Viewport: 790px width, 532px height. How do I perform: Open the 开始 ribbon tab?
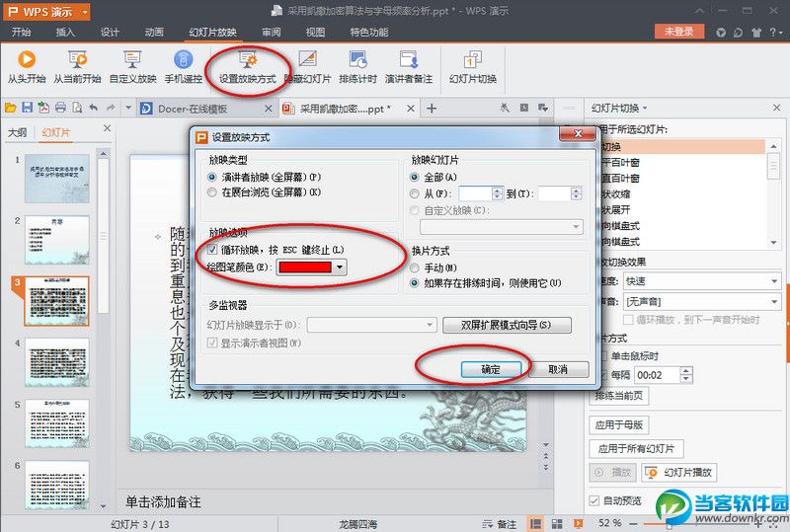coord(21,33)
